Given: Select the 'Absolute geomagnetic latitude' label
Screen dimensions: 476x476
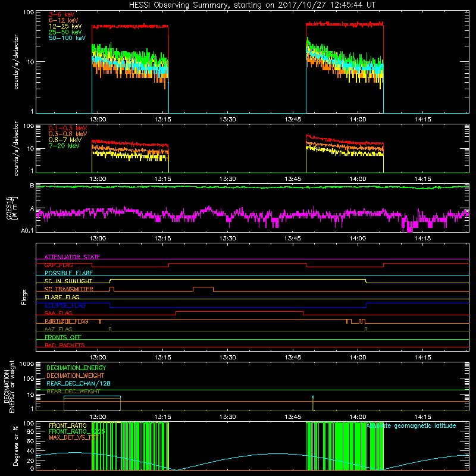Looking at the screenshot, I should (x=411, y=426).
